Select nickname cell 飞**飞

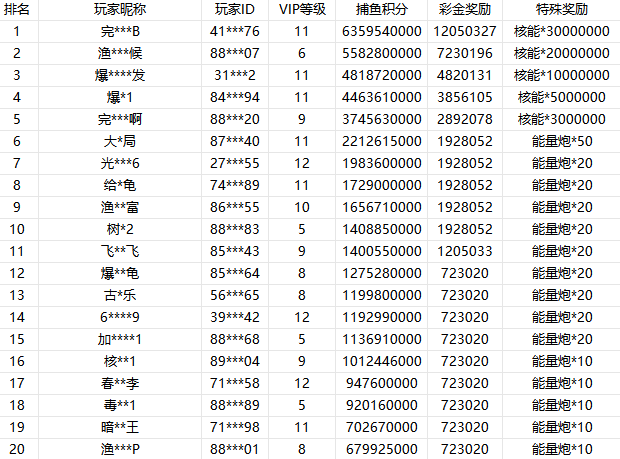(x=120, y=251)
